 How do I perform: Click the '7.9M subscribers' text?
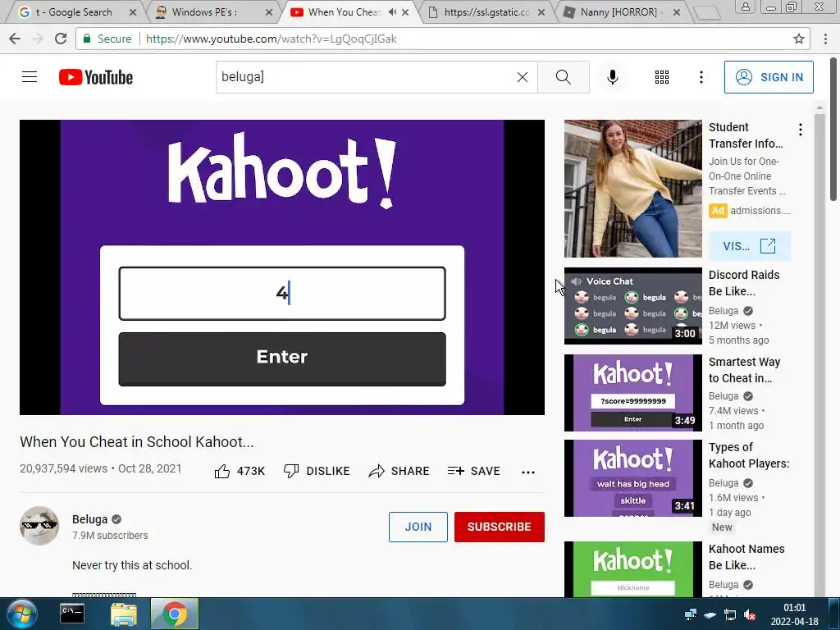[110, 535]
